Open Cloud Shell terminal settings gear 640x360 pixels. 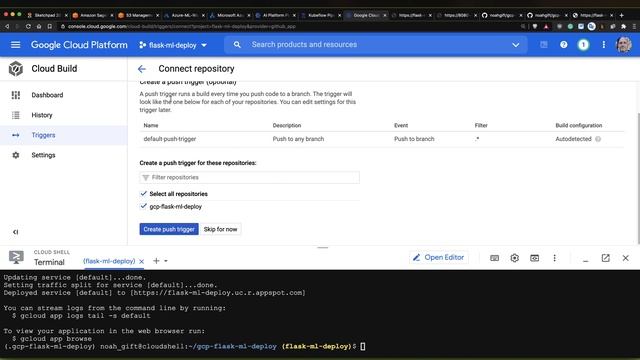(x=515, y=258)
